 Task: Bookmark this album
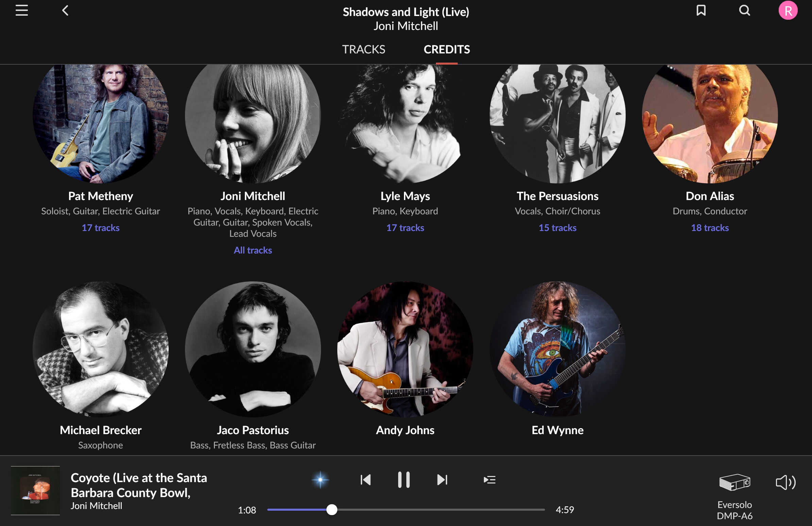coord(701,10)
